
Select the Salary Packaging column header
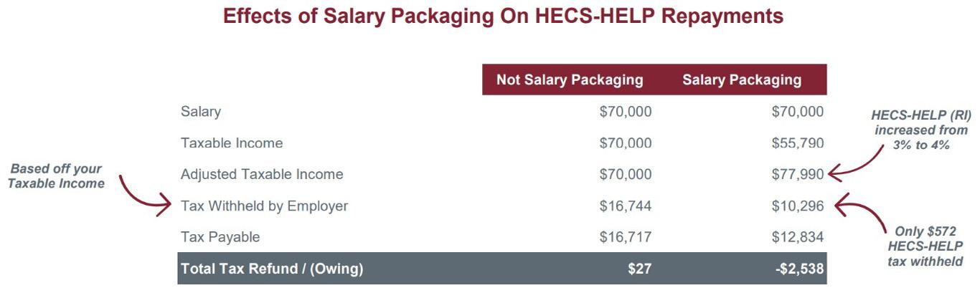[742, 80]
